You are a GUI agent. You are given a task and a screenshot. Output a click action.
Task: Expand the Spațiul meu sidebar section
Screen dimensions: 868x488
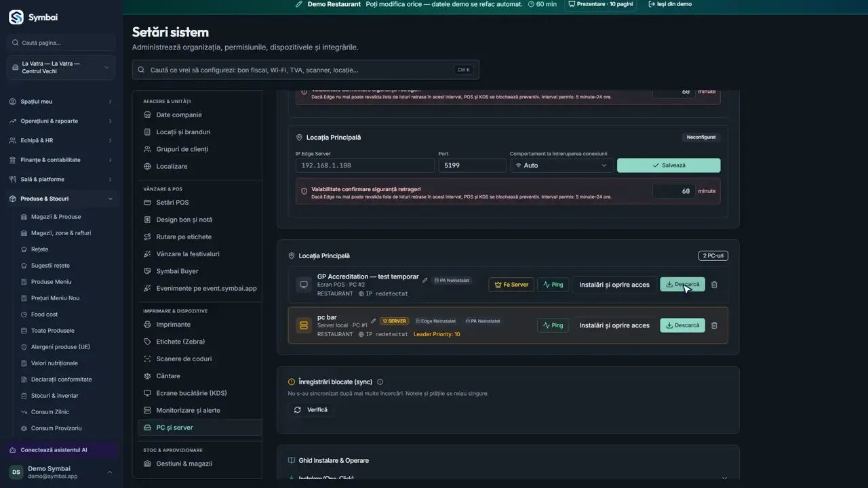coord(62,102)
